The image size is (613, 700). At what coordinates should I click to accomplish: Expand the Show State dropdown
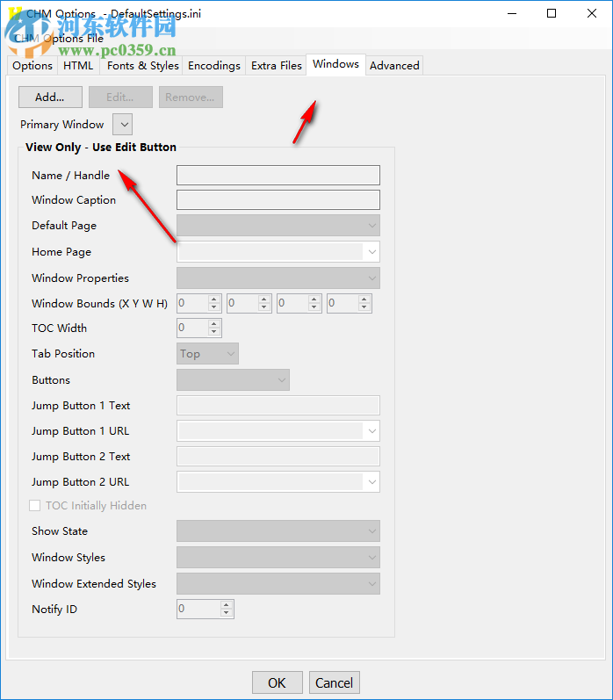278,530
